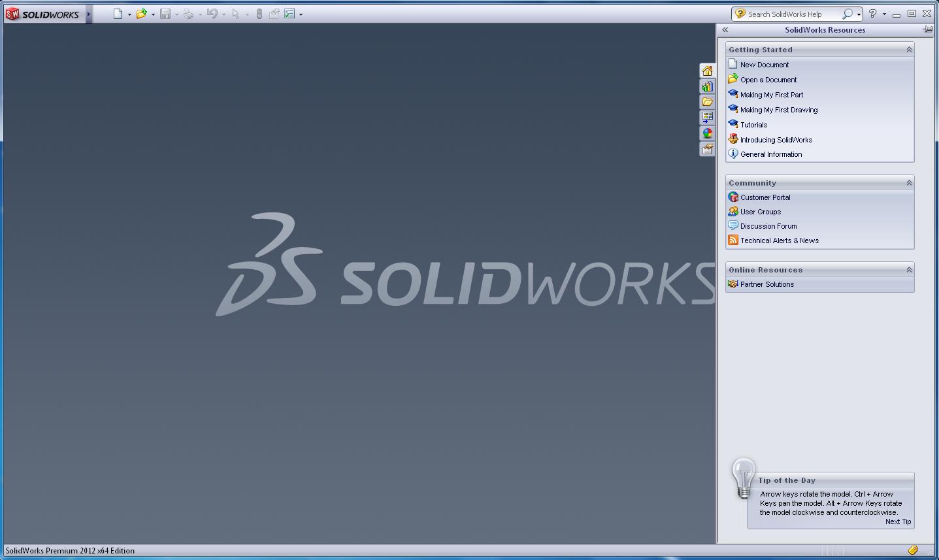Expand the Options dropdown arrow

click(x=301, y=14)
